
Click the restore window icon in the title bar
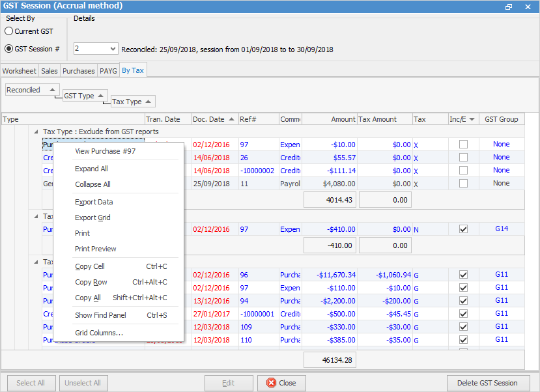point(508,6)
